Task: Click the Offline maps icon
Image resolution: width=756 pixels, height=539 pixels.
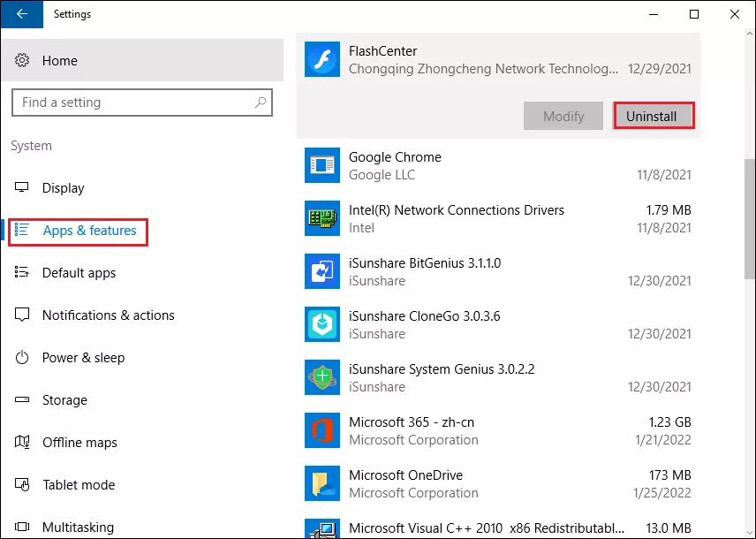Action: (22, 442)
